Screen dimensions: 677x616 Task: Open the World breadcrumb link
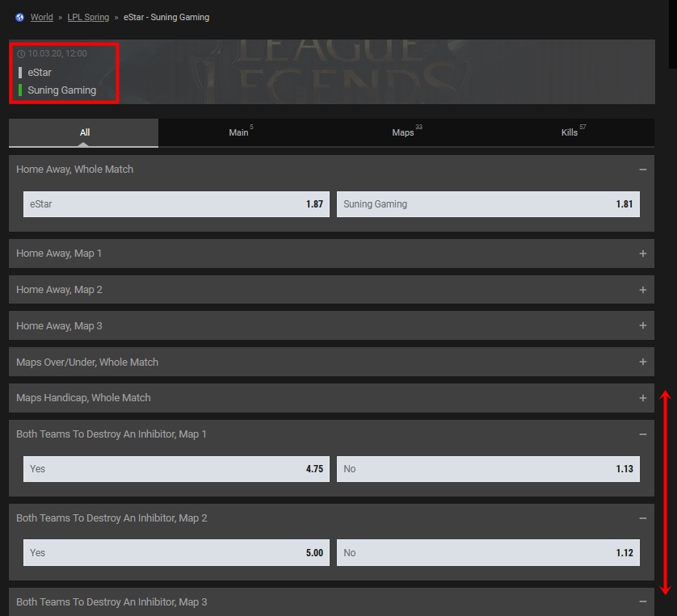[x=42, y=17]
